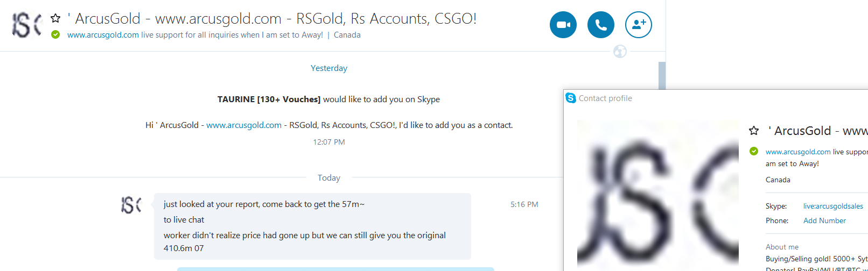Image resolution: width=868 pixels, height=271 pixels.
Task: Click the live:arcusgoldsales Skype name link
Action: [832, 206]
